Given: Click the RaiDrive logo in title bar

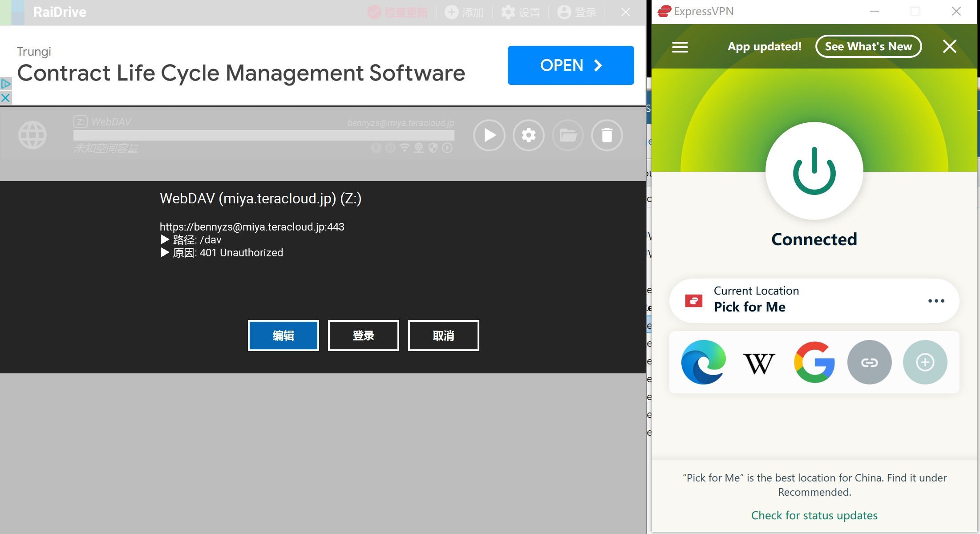Looking at the screenshot, I should pyautogui.click(x=12, y=12).
